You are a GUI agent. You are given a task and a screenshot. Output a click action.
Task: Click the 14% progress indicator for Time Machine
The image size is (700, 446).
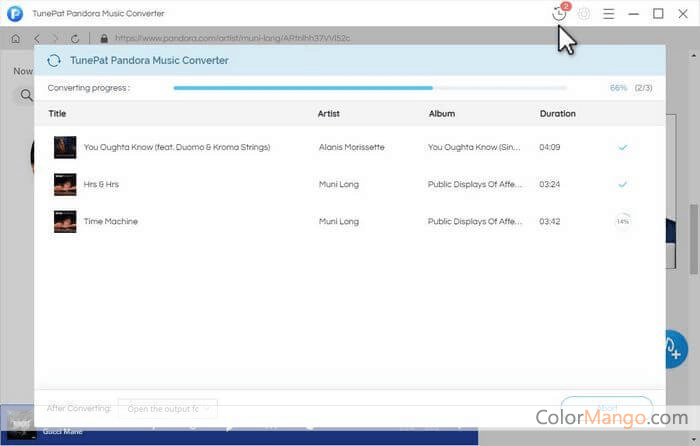coord(622,221)
